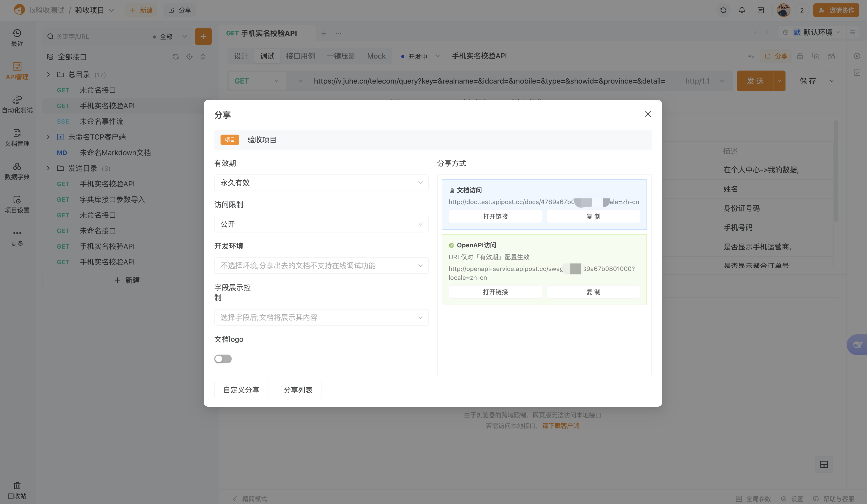Click 精简模式 in the bottom bar
This screenshot has height=504, width=867.
point(250,499)
